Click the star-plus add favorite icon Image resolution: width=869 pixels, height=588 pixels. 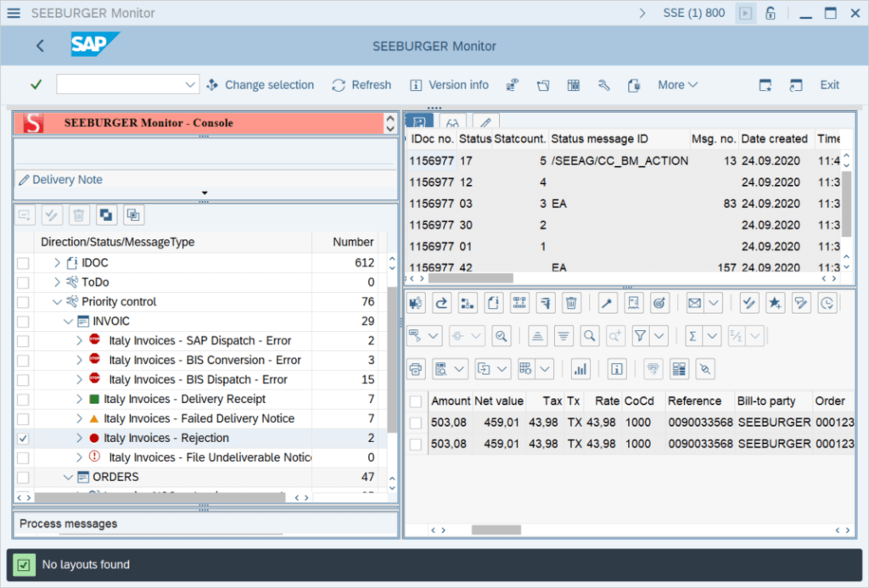tap(775, 303)
